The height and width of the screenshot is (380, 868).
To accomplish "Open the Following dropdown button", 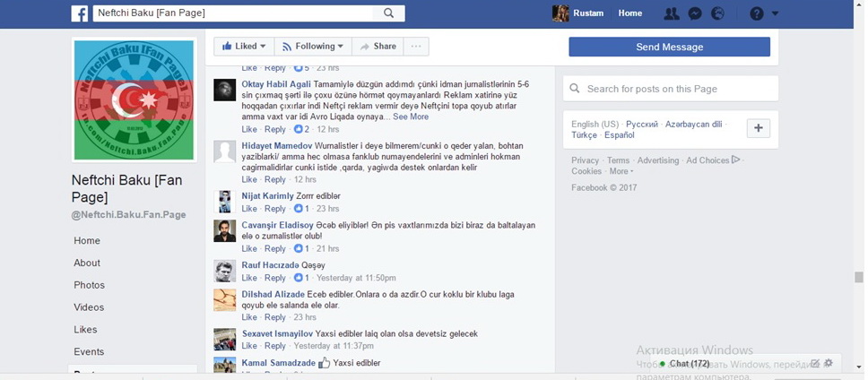I will point(313,47).
